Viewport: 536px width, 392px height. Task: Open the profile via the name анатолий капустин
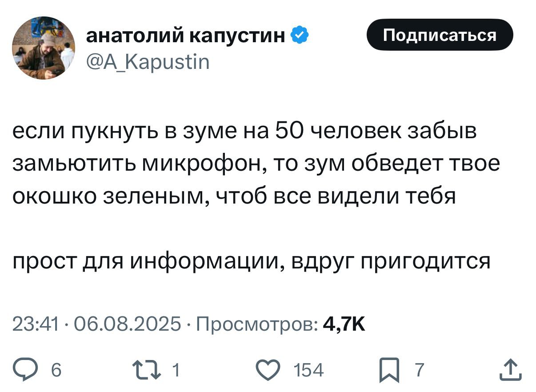(x=185, y=36)
